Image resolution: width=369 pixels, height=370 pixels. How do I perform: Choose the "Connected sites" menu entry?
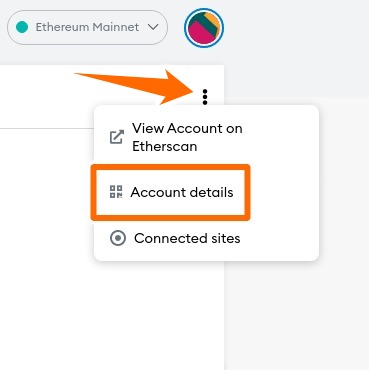coord(175,238)
